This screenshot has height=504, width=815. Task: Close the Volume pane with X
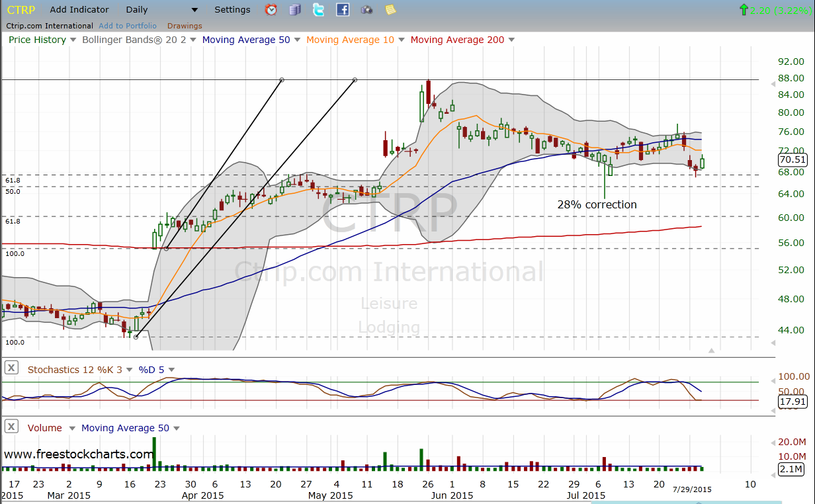point(11,426)
